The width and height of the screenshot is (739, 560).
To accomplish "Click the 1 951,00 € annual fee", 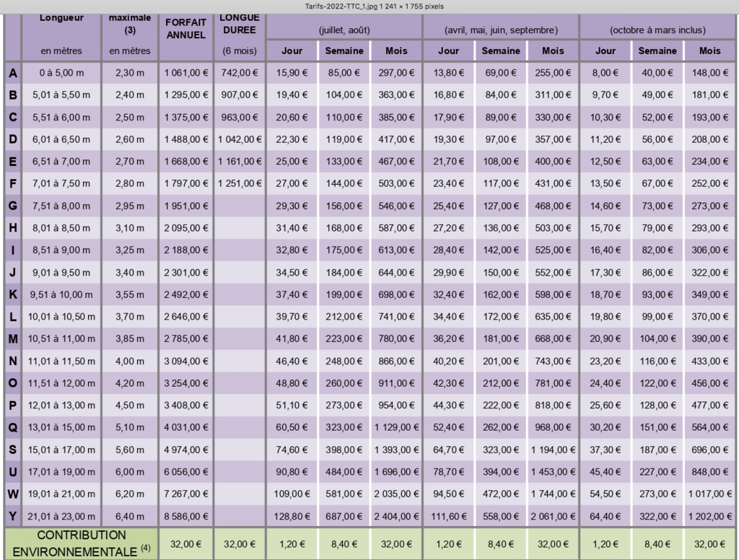I will (186, 206).
